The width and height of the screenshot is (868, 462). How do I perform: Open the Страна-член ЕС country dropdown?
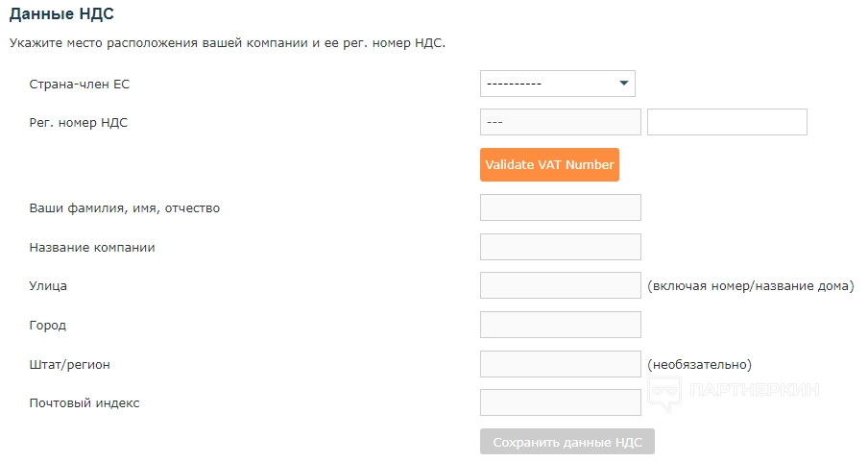[557, 84]
